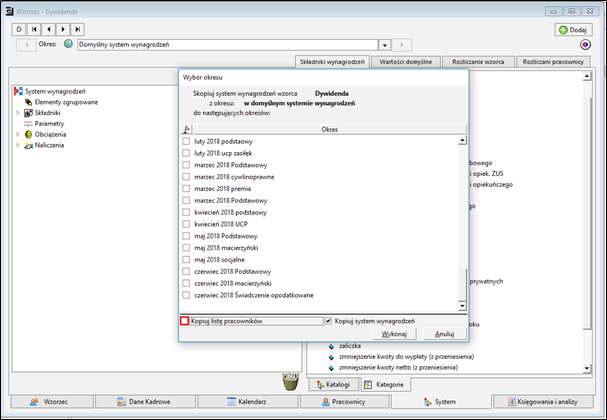Screen dimensions: 607x420
Task: Click the globe icon next to Okres
Action: pyautogui.click(x=68, y=44)
